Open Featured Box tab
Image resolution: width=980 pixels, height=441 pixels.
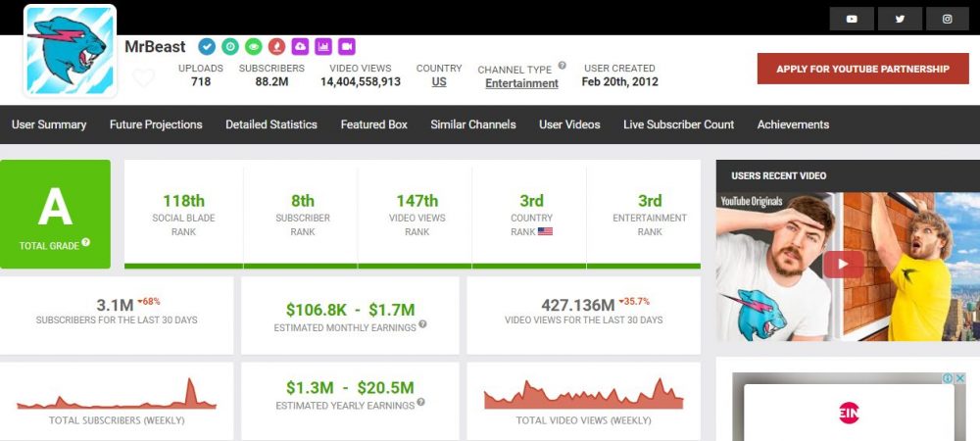[373, 124]
